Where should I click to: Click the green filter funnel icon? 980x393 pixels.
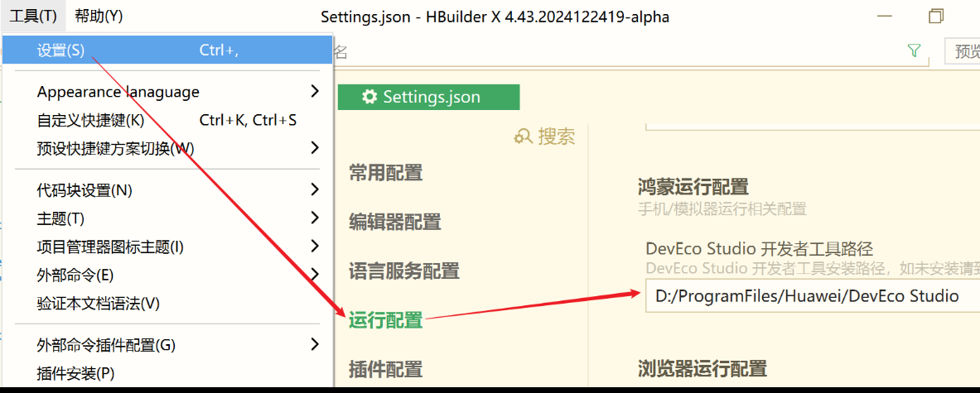(915, 51)
